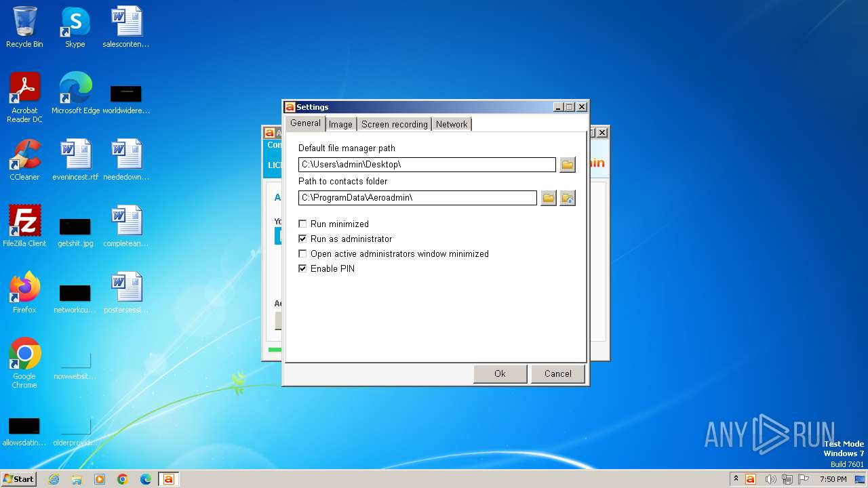Show hidden tray icons arrow
Viewport: 868px width, 488px height.
click(736, 479)
